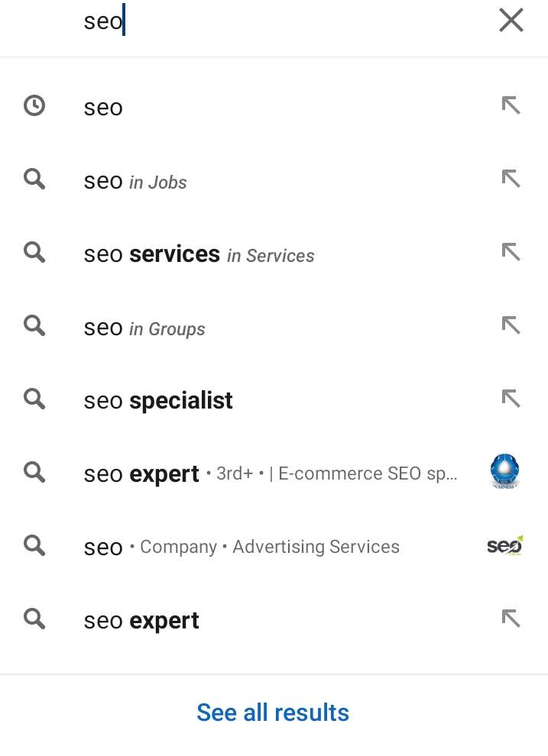548x756 pixels.
Task: Select the seo services in Services suggestion
Action: pos(274,253)
